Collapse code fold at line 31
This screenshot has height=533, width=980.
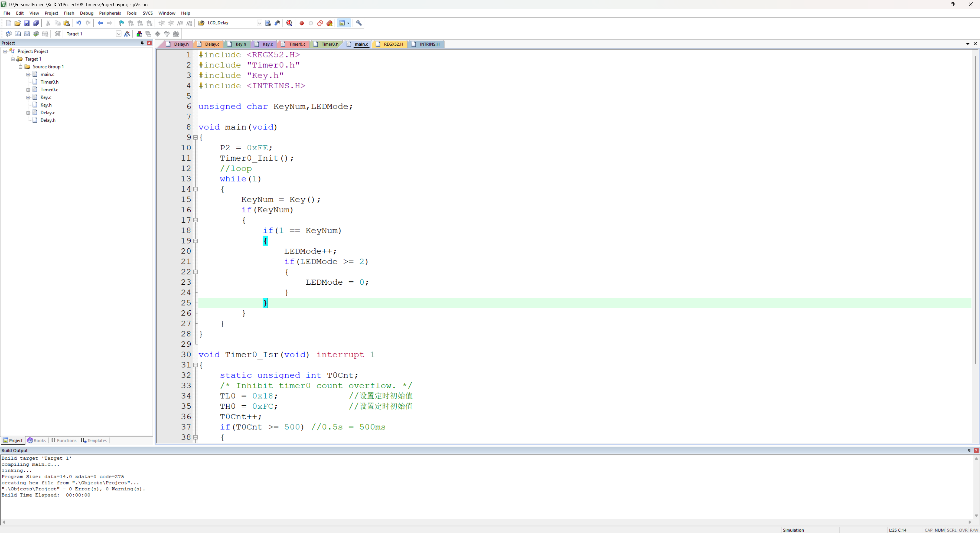[x=195, y=365]
